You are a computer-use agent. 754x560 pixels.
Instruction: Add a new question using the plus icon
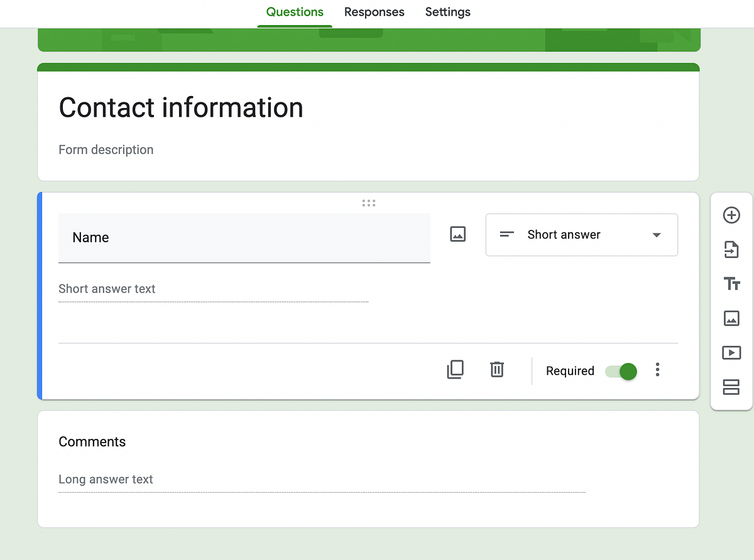(x=731, y=215)
